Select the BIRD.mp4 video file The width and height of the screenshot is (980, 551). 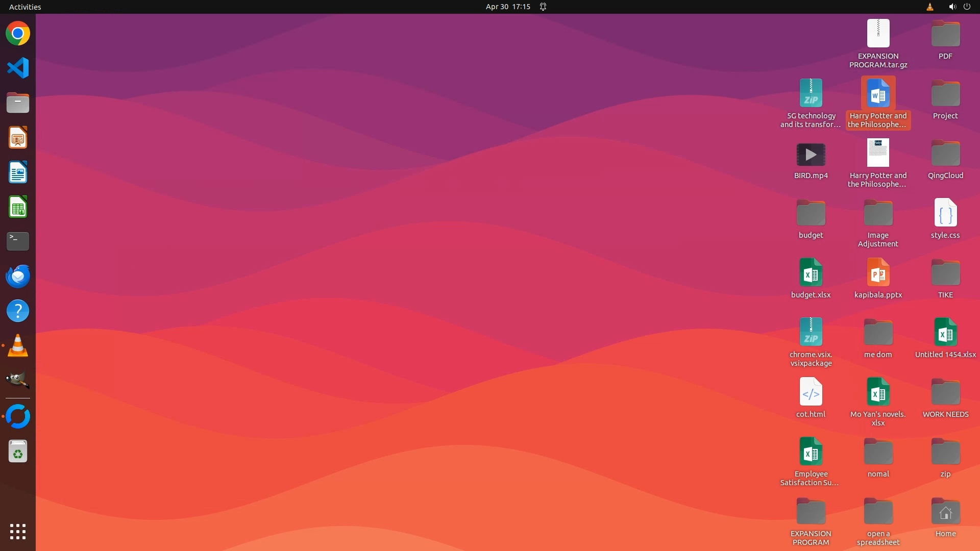coord(811,155)
